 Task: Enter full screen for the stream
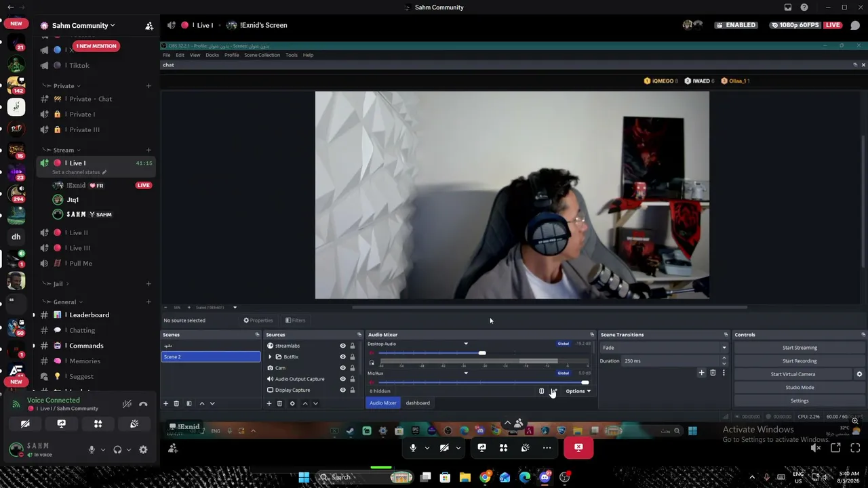tap(855, 447)
